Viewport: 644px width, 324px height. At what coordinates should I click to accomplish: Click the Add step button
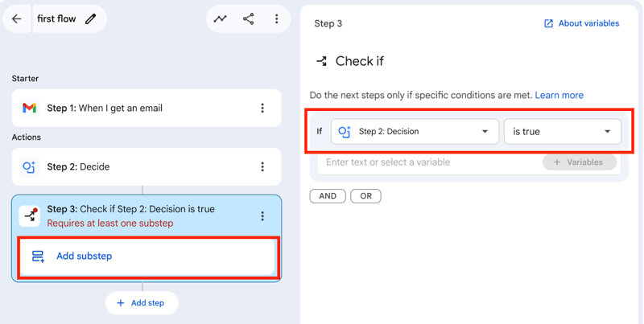pos(141,303)
